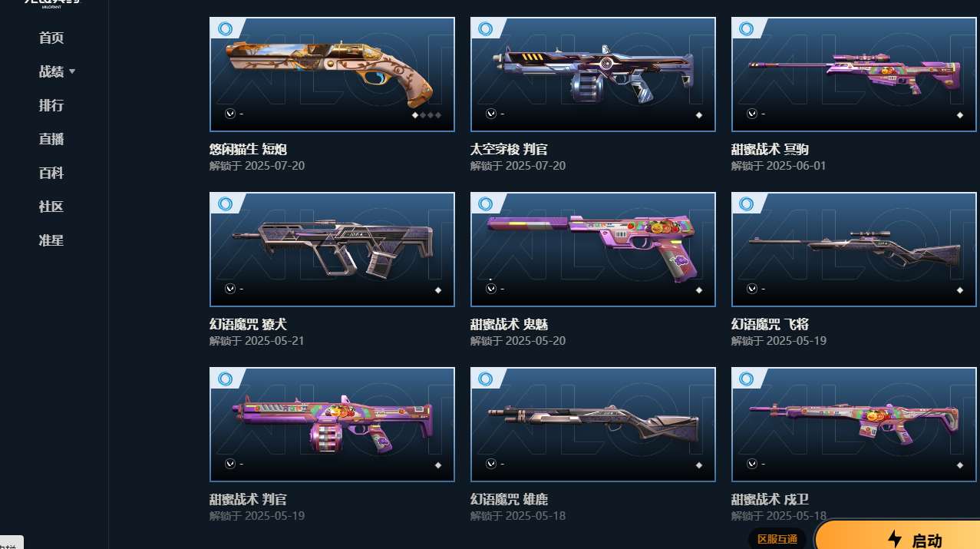Open the 准星 sidebar page
980x549 pixels.
pos(51,240)
